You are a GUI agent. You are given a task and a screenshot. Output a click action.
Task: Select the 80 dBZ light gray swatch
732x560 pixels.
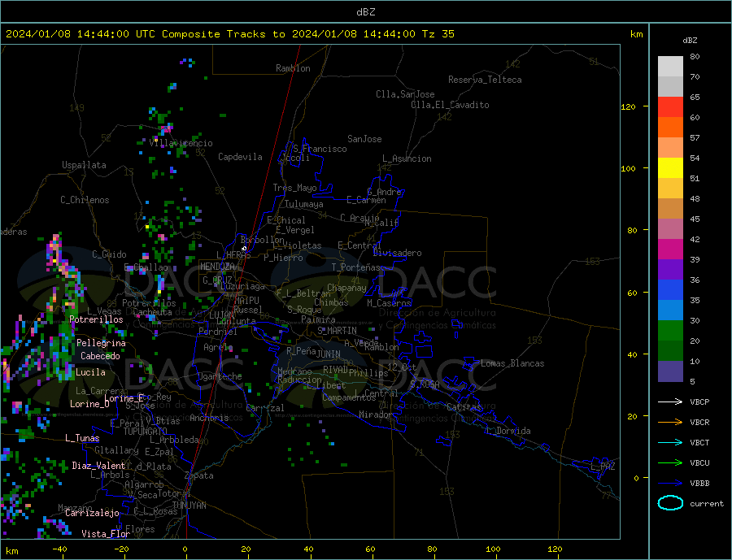pos(670,67)
